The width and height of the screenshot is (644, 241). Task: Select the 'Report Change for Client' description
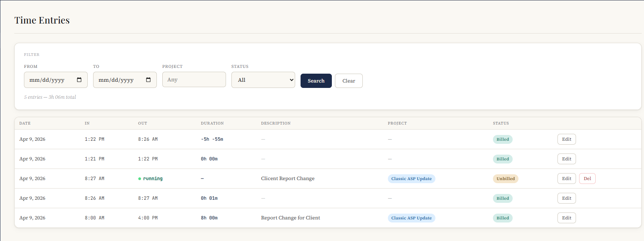coord(291,217)
